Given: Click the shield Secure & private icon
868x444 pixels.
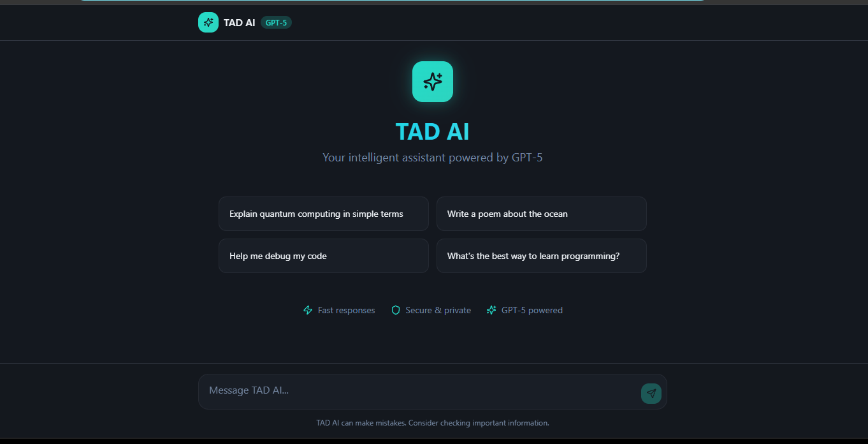Looking at the screenshot, I should click(396, 310).
